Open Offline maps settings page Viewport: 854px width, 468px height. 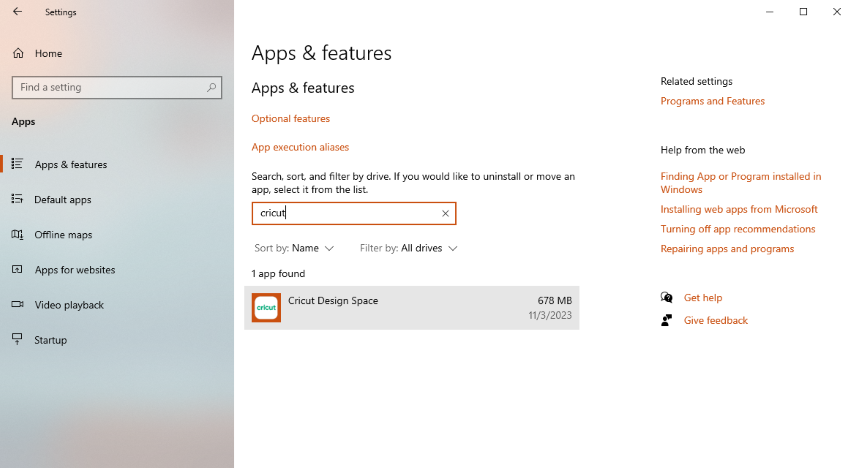pos(63,235)
